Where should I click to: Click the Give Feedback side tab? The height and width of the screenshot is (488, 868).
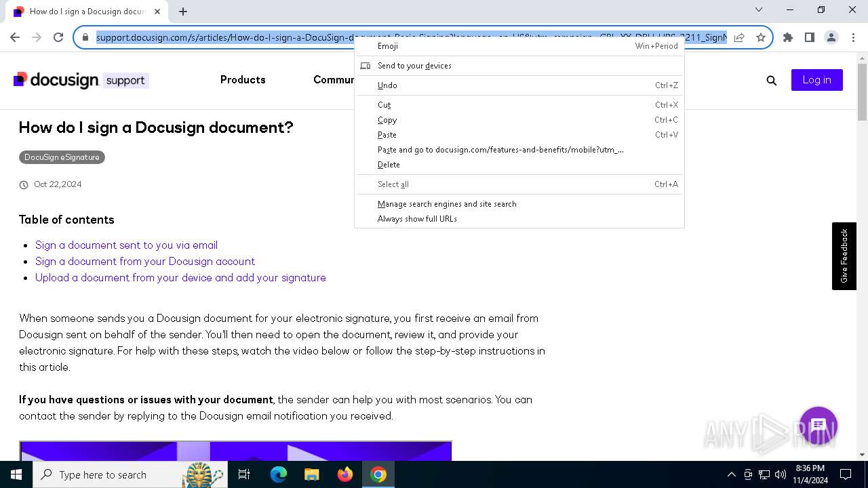tap(844, 256)
